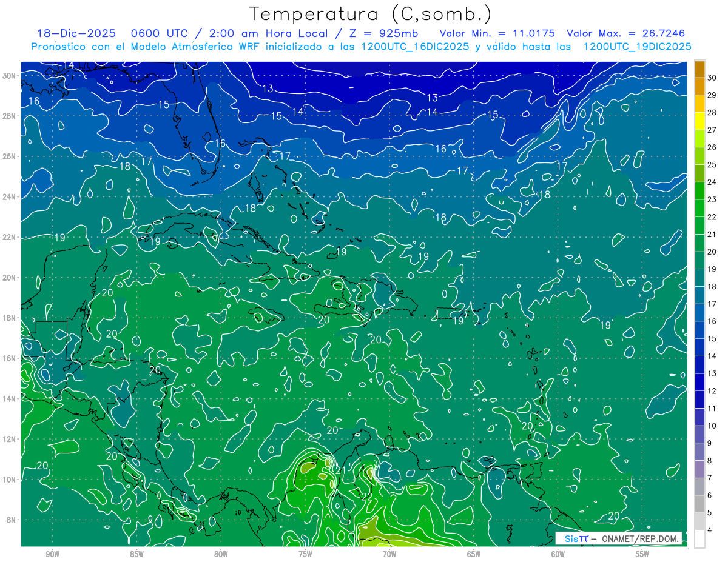
Task: Select the bright green swatch between 22 and 23
Action: point(699,208)
